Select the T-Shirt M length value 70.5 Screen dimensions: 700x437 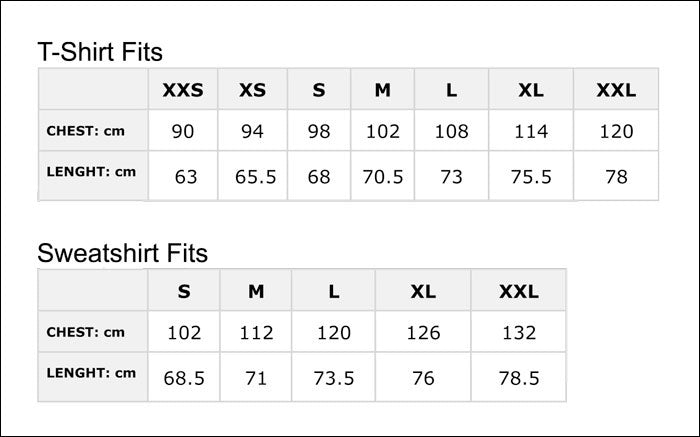point(382,177)
